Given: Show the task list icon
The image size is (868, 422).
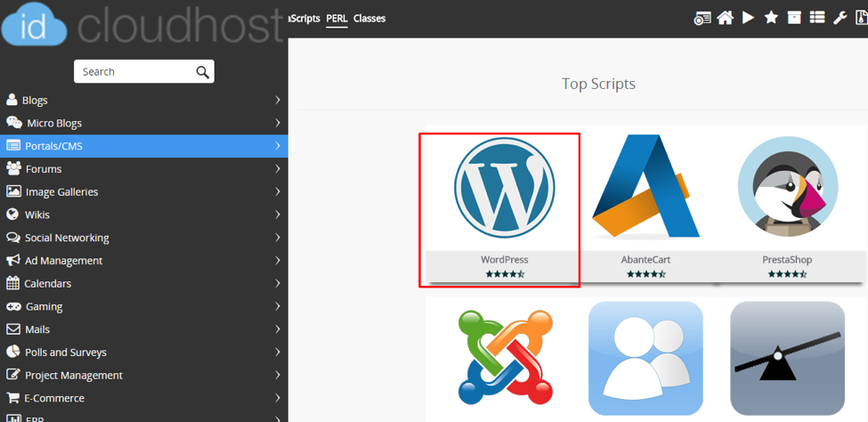Looking at the screenshot, I should tap(817, 19).
